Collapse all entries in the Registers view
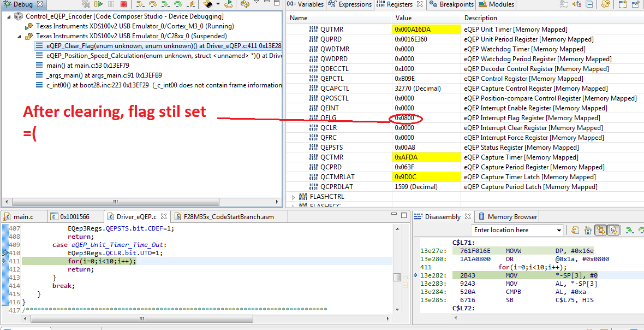The height and width of the screenshot is (330, 644). click(x=588, y=4)
